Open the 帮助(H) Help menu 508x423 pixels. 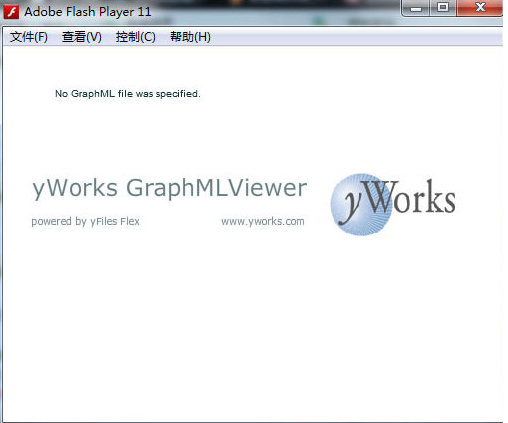click(x=190, y=37)
